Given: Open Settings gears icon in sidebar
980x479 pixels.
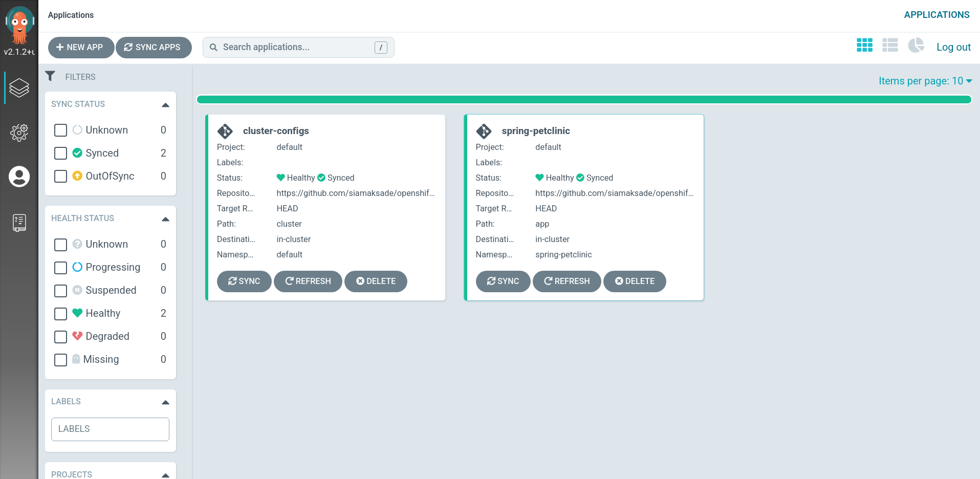Looking at the screenshot, I should pos(19,133).
